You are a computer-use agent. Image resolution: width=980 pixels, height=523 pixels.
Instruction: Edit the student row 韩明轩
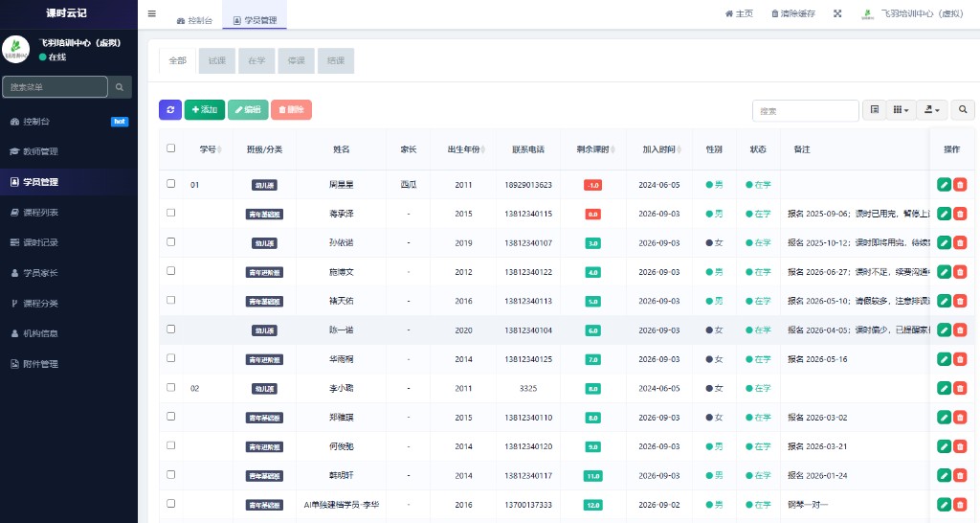click(944, 475)
